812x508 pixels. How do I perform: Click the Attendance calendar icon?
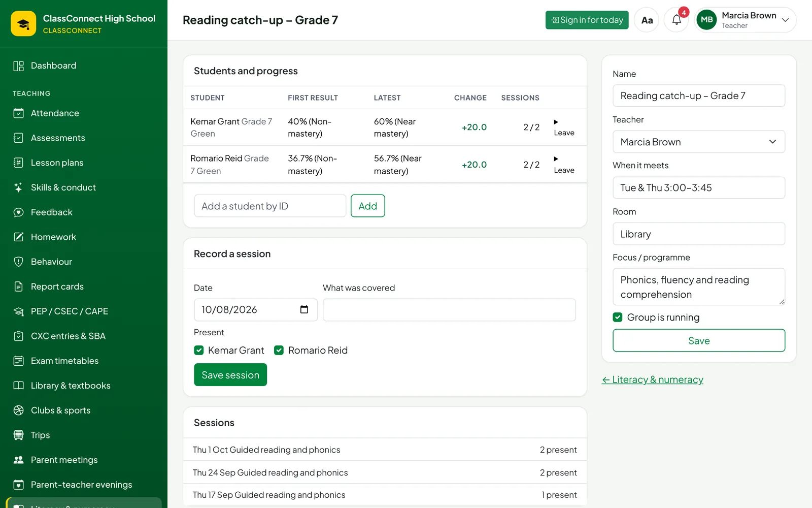pyautogui.click(x=19, y=113)
